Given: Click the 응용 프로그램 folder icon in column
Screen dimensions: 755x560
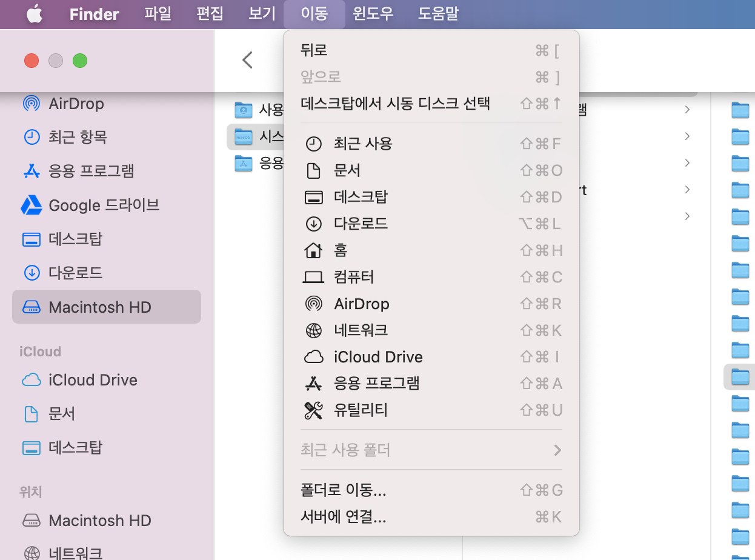Looking at the screenshot, I should click(243, 163).
